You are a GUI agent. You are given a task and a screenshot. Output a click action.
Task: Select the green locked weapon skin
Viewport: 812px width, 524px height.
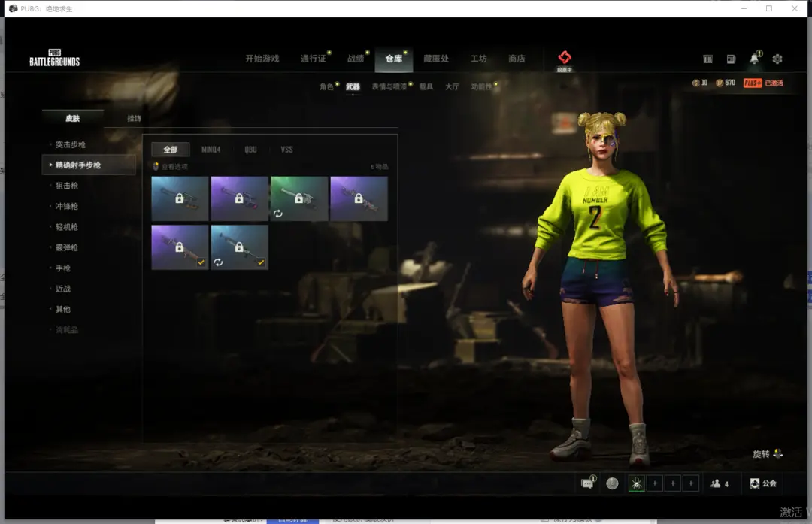[298, 198]
